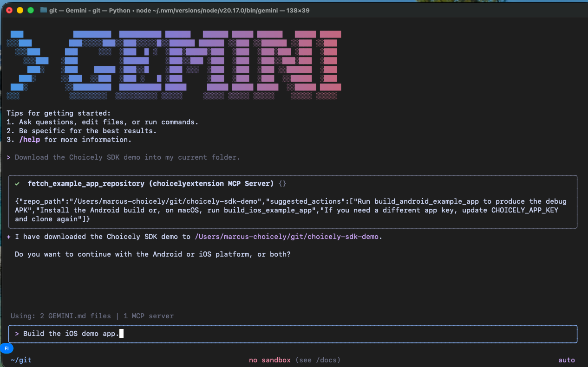Click the sparkle icon before the download confirmation
The width and height of the screenshot is (588, 367).
(x=8, y=237)
